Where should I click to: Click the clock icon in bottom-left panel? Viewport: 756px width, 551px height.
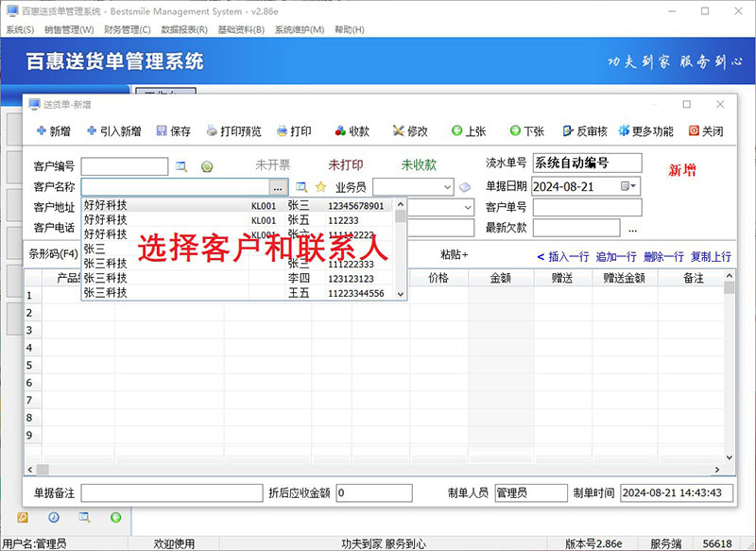54,517
